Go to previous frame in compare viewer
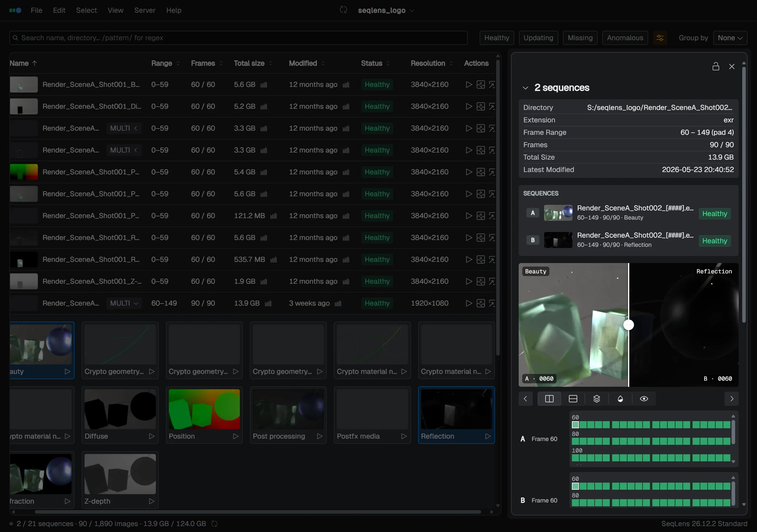Image resolution: width=757 pixels, height=532 pixels. tap(525, 399)
